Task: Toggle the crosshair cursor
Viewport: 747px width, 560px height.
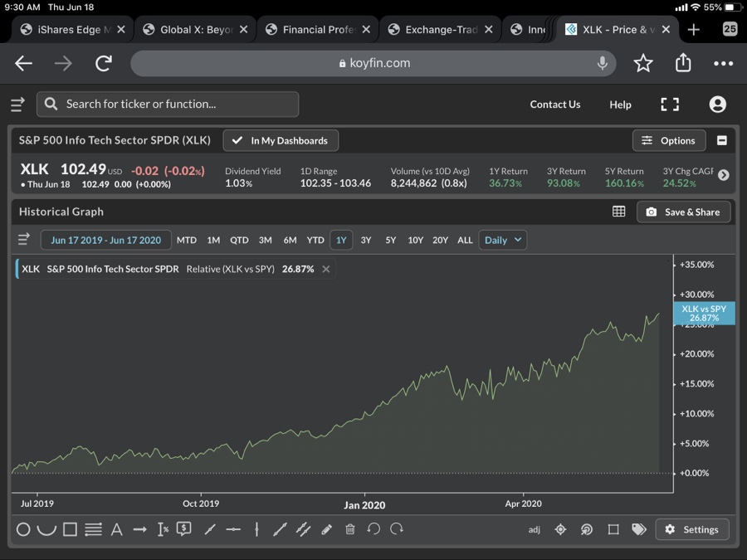Action: [561, 529]
